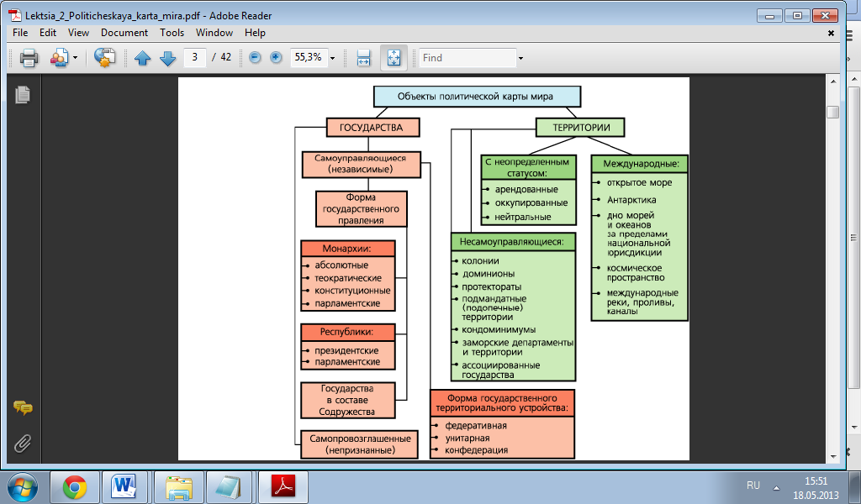This screenshot has width=861, height=504.
Task: Open the Find options dropdown arrow
Action: coord(520,58)
